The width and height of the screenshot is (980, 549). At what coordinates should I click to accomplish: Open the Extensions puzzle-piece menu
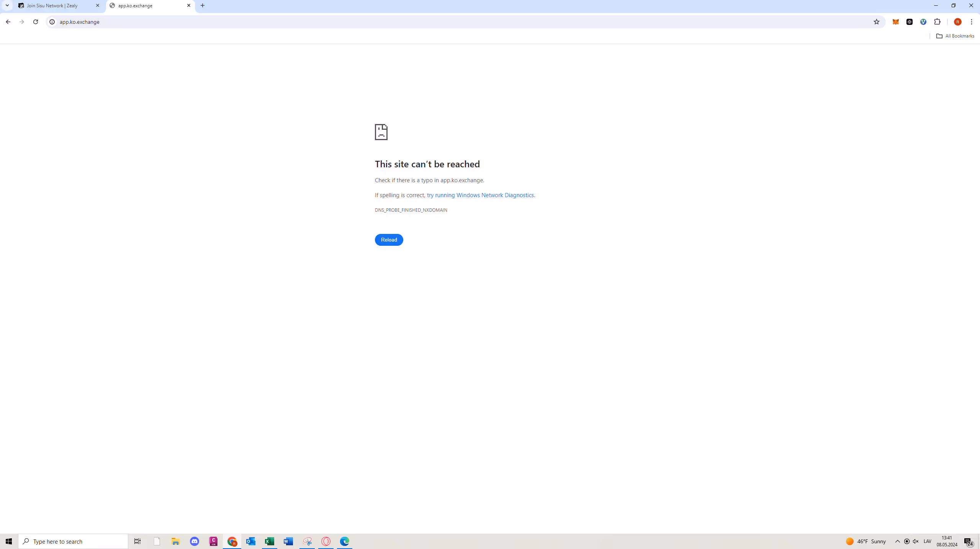click(937, 22)
